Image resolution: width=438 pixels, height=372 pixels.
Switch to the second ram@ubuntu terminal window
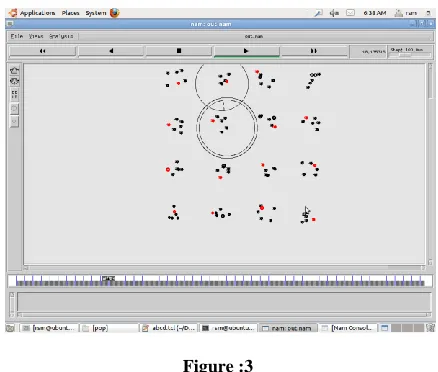pos(229,328)
